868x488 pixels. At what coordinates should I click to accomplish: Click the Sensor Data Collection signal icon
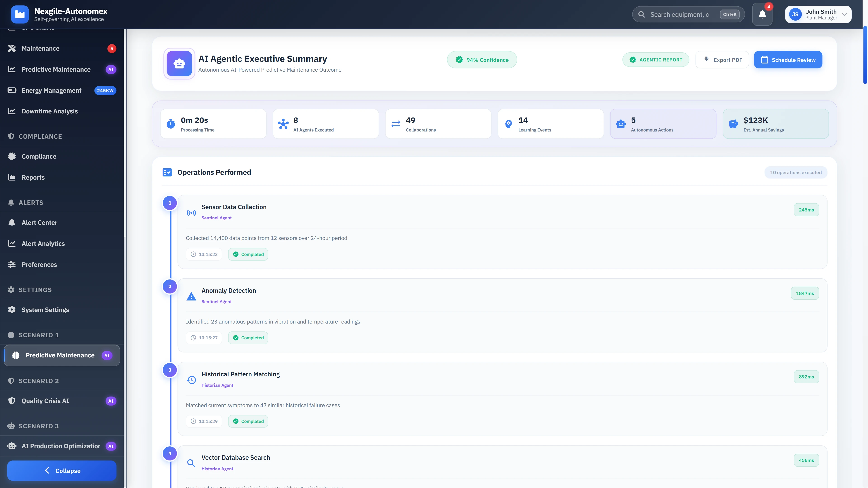point(191,213)
